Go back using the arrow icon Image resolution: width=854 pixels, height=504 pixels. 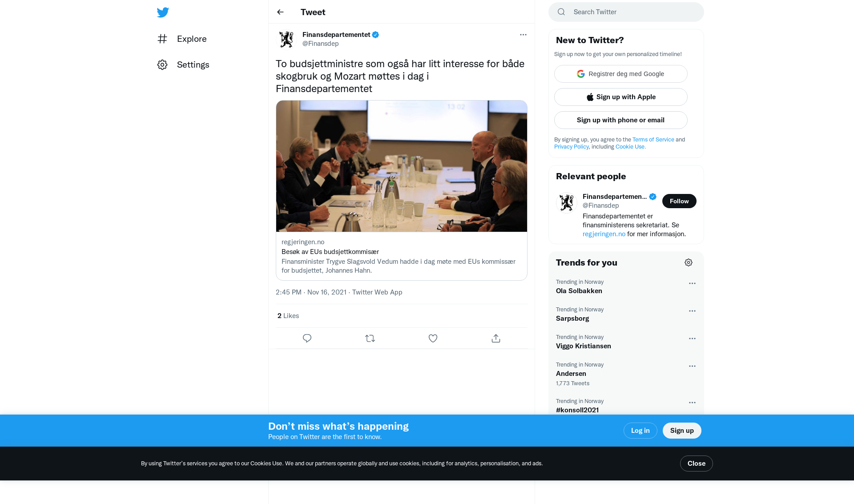click(280, 12)
